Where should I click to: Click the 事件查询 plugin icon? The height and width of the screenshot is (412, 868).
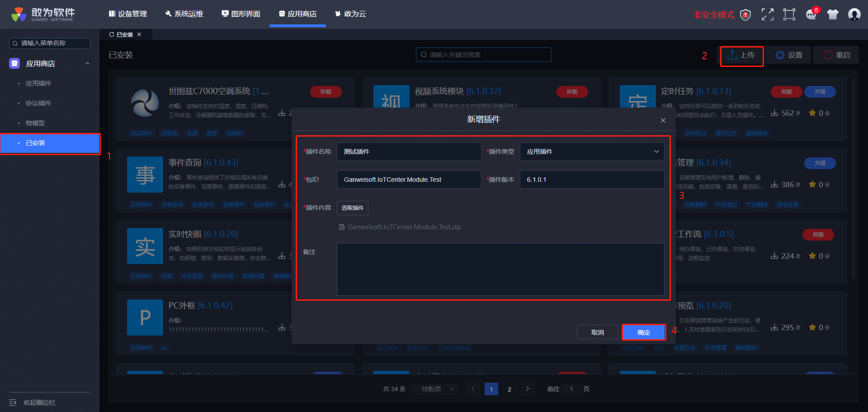pyautogui.click(x=145, y=175)
